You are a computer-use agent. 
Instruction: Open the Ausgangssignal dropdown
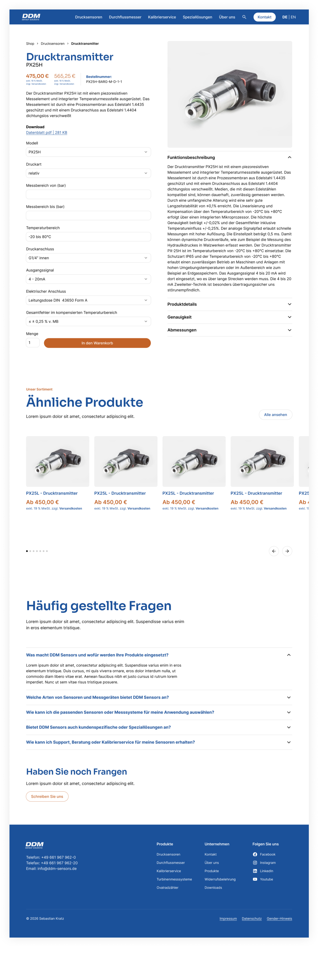coord(88,279)
